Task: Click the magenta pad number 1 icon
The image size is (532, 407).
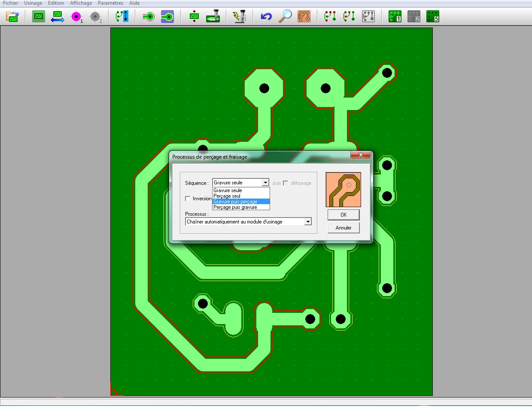Action: (x=76, y=17)
